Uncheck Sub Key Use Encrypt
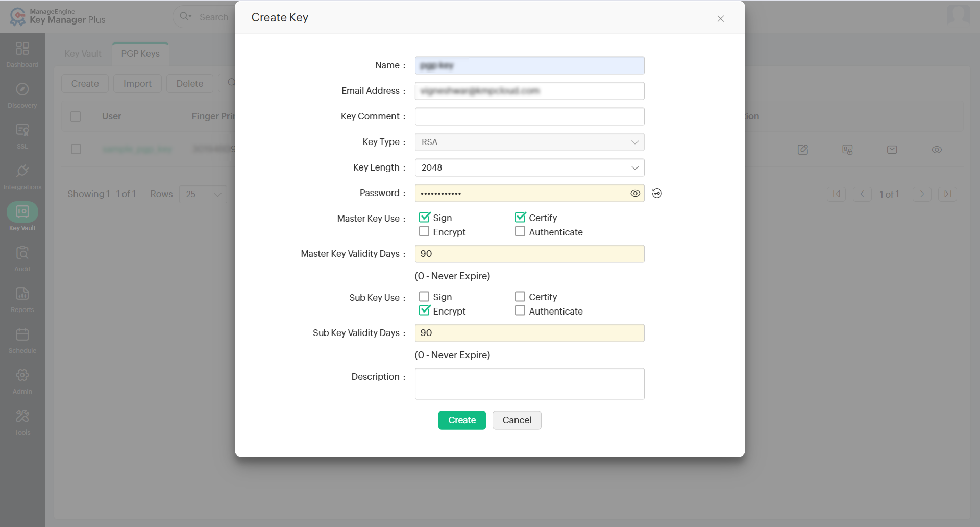Image resolution: width=980 pixels, height=527 pixels. click(x=424, y=310)
